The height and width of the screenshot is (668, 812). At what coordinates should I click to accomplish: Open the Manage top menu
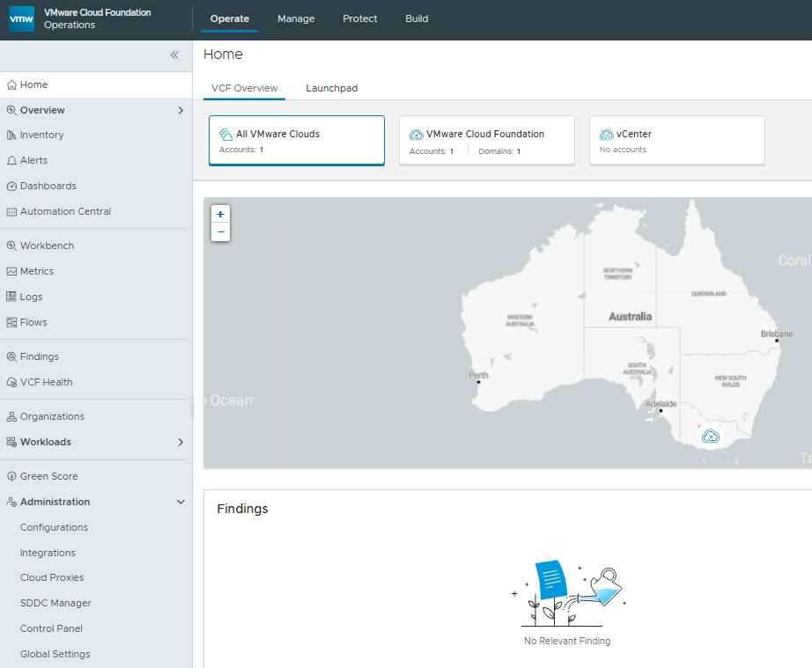tap(296, 18)
